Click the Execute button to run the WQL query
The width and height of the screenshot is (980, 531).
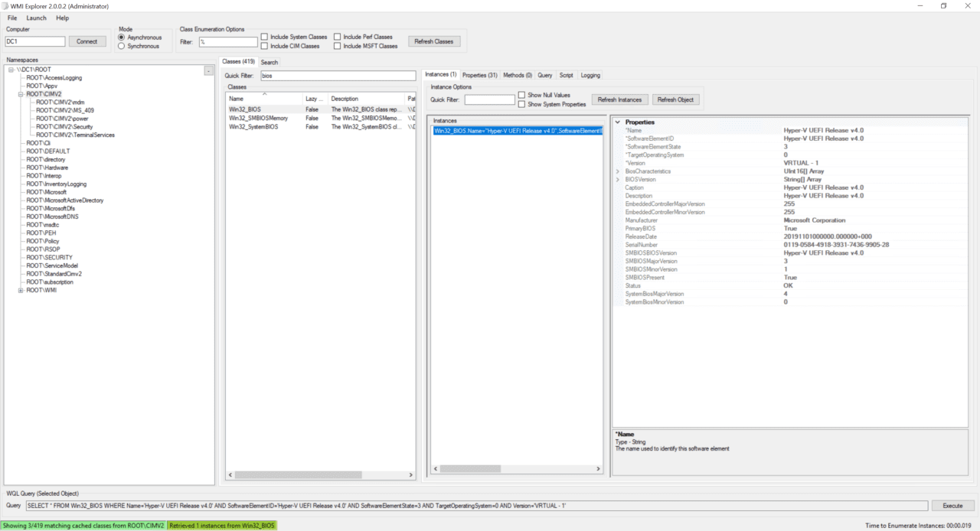[952, 505]
